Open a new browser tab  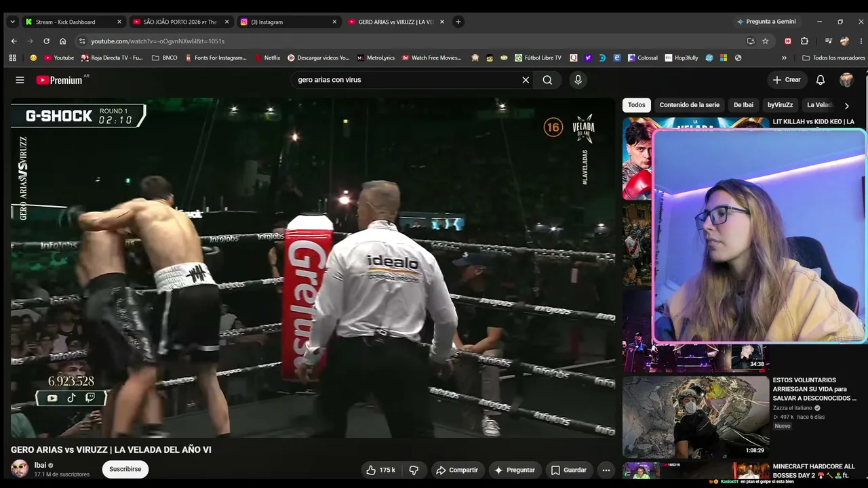[458, 22]
